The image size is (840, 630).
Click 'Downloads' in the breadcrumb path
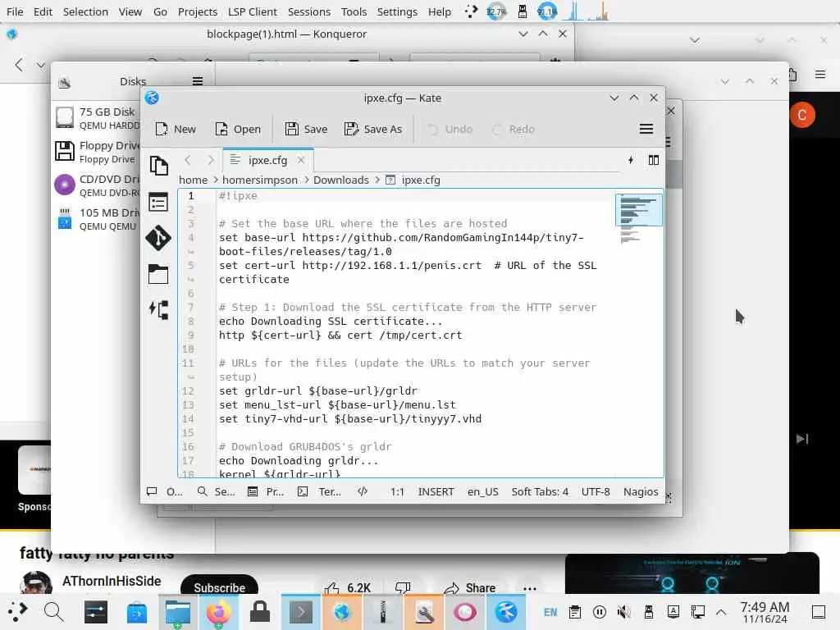340,180
